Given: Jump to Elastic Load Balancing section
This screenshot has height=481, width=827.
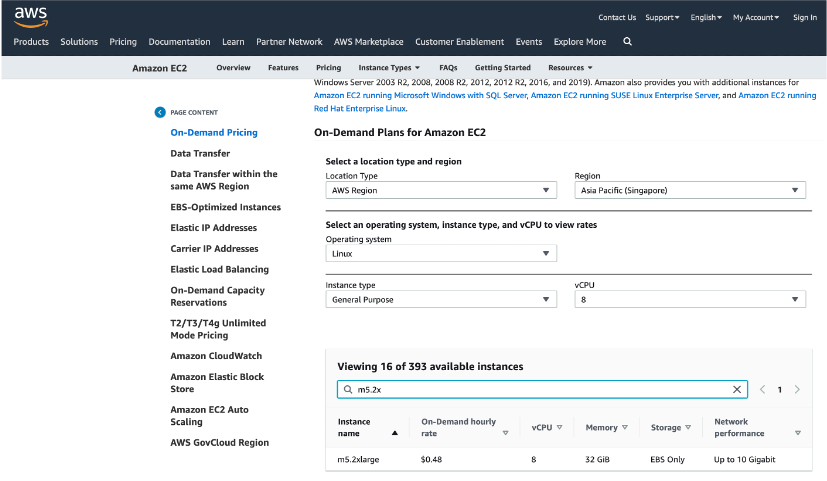Looking at the screenshot, I should [219, 270].
